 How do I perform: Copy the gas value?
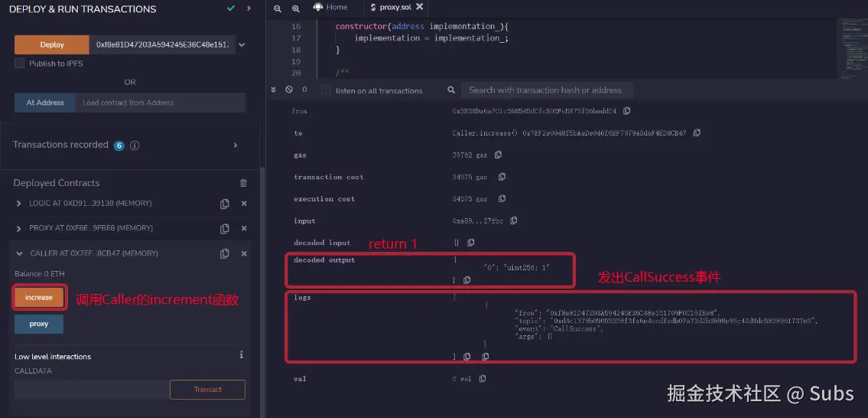(498, 155)
